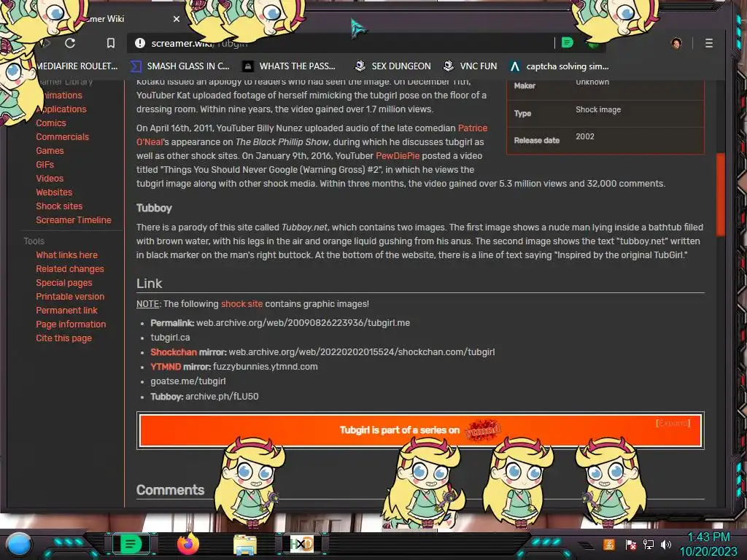Open the volume speaker tray icon
The width and height of the screenshot is (747, 560).
pyautogui.click(x=666, y=544)
